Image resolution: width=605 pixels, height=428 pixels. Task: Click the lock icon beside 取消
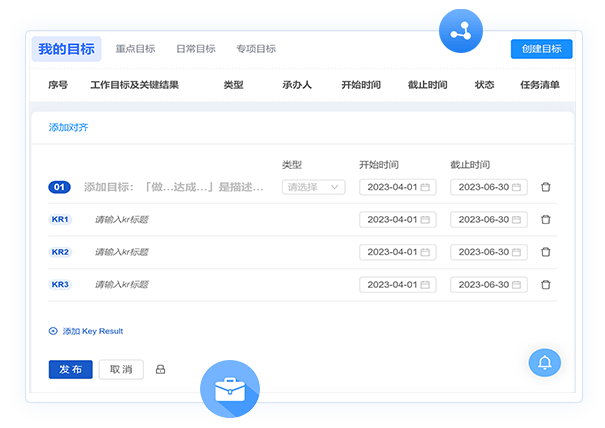point(161,369)
